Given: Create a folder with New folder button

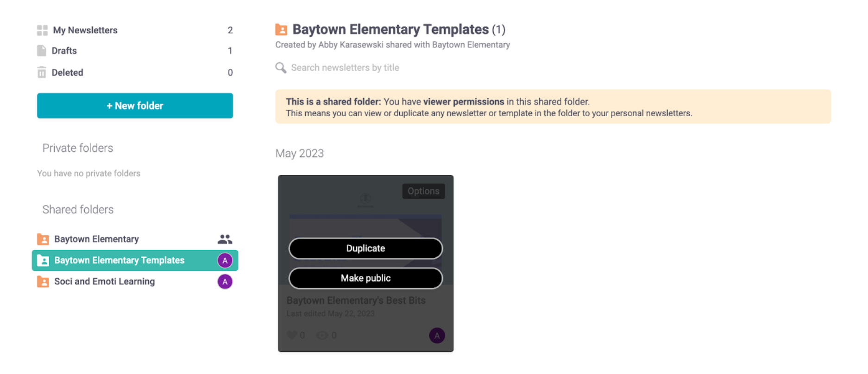Looking at the screenshot, I should click(x=135, y=106).
